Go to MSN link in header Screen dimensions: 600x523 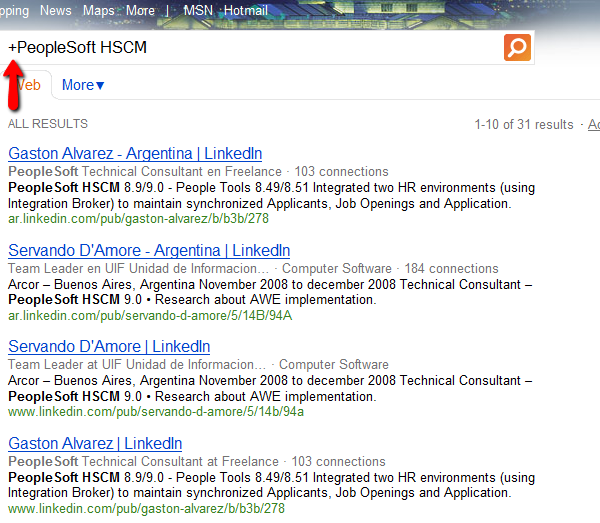click(198, 10)
